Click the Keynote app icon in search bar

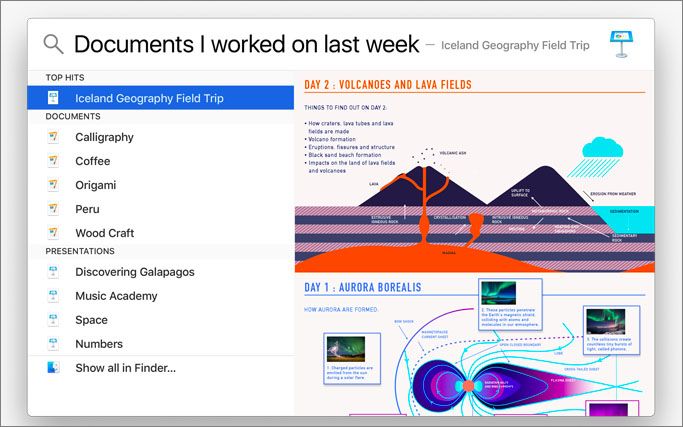pyautogui.click(x=621, y=44)
